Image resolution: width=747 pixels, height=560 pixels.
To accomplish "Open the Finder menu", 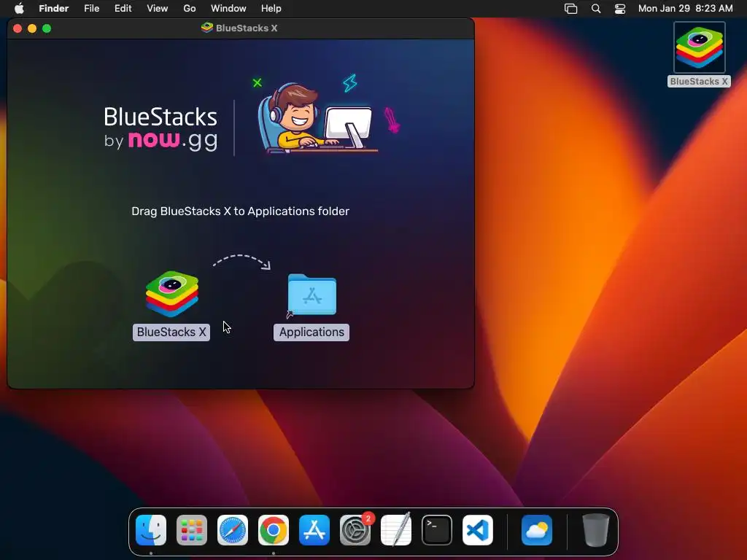I will [54, 9].
